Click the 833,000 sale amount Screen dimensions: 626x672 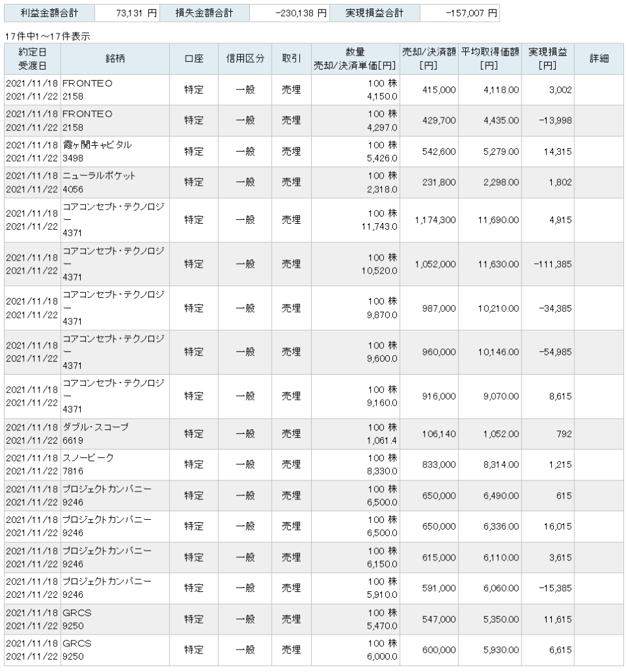(439, 465)
